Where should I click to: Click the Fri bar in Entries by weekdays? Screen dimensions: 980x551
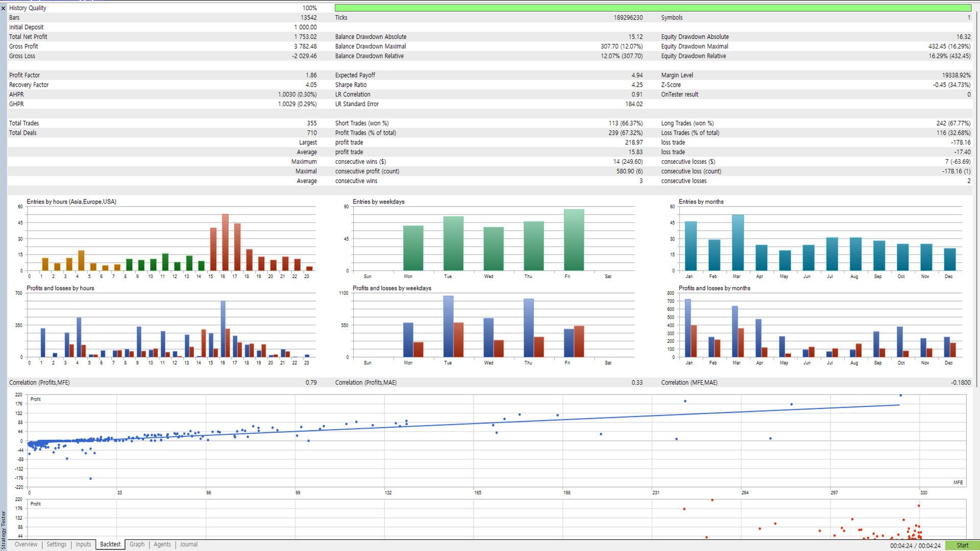tap(574, 240)
